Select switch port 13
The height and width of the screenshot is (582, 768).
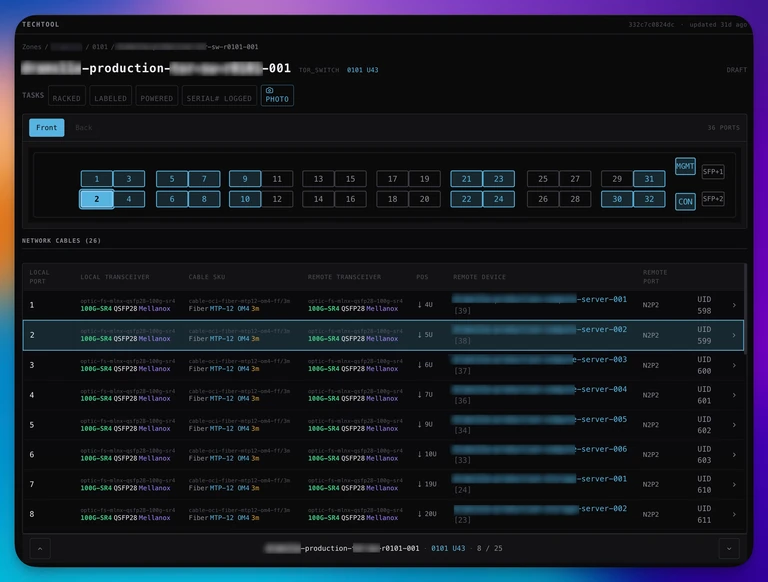(x=318, y=179)
